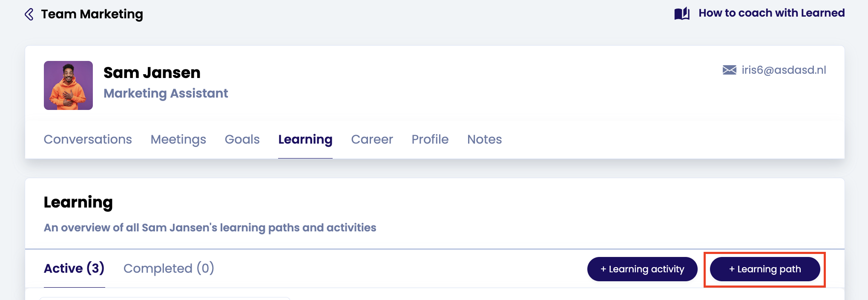Open the 'How to coach with Learned' link
Screen dimensions: 868x300
[x=771, y=13]
